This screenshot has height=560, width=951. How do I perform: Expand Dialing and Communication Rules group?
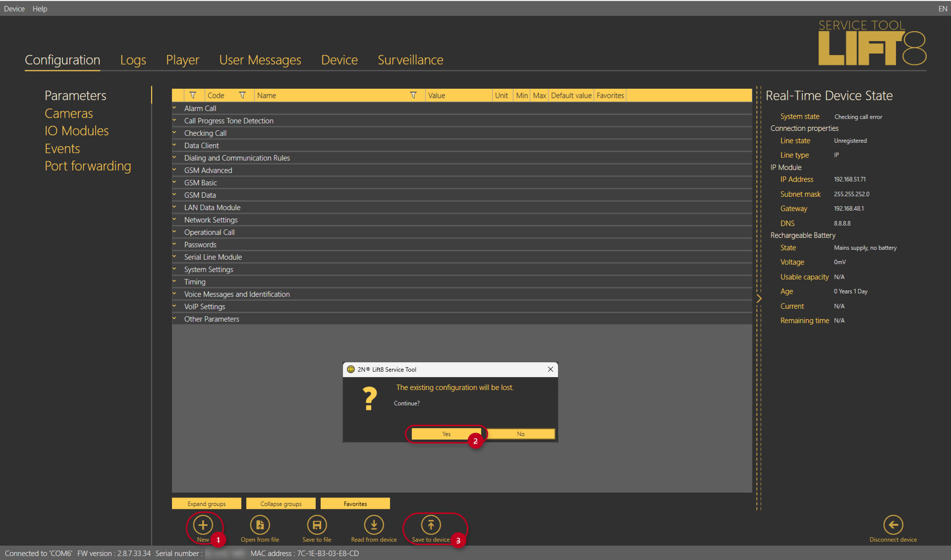[x=174, y=158]
